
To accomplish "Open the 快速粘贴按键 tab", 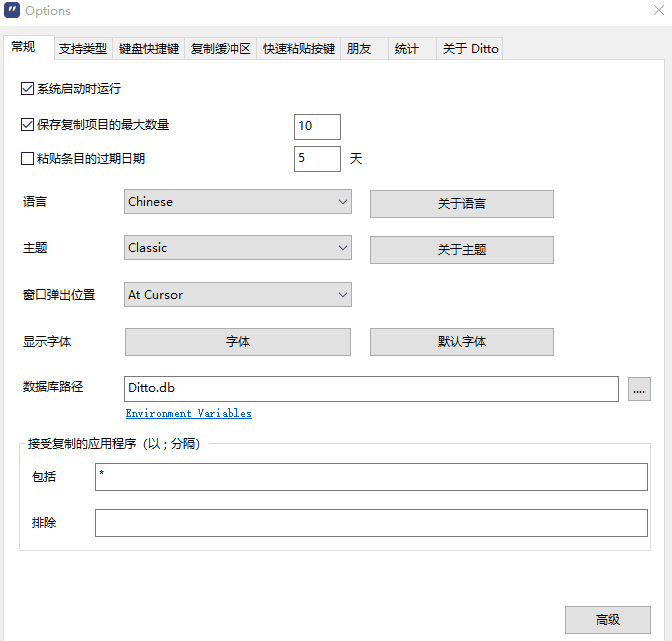I will [x=299, y=48].
